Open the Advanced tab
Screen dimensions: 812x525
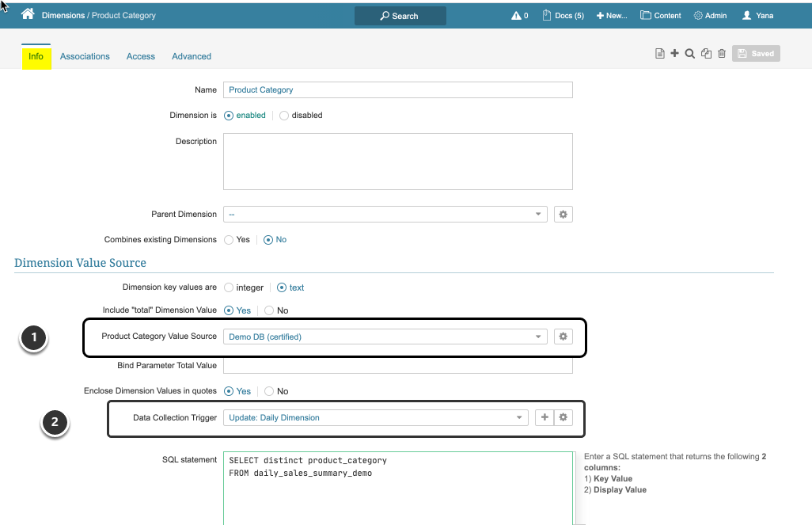(x=192, y=56)
